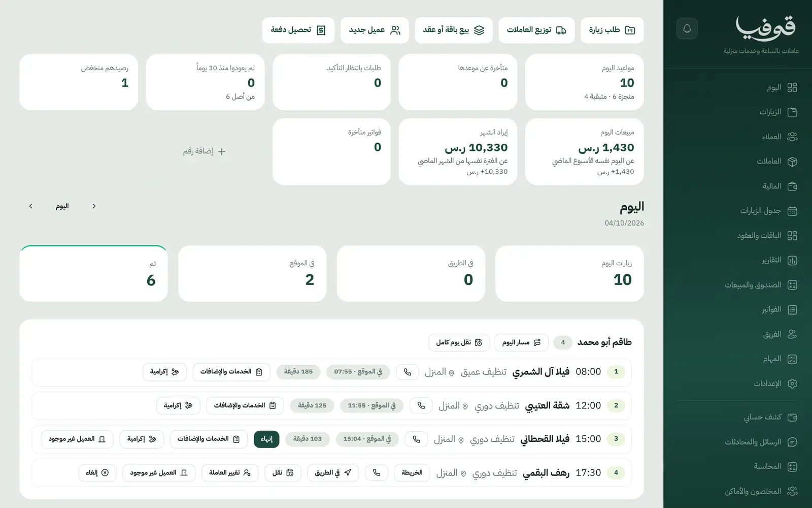Click the بيع باقة أو عقد button
812x508 pixels.
point(454,30)
